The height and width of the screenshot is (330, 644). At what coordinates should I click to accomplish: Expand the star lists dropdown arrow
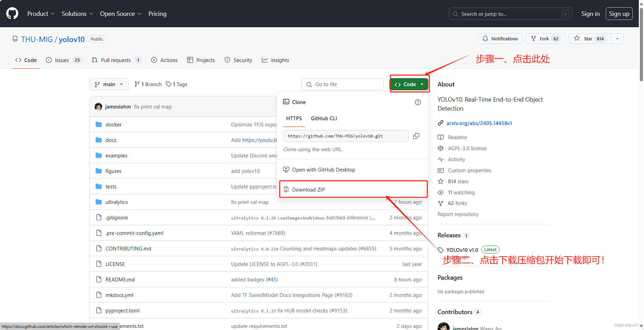[x=617, y=39]
